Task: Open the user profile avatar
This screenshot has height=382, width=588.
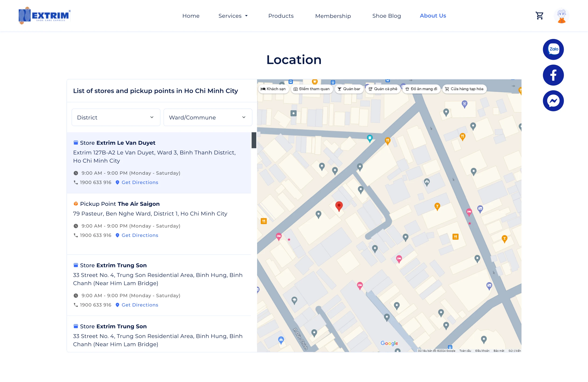Action: [561, 16]
